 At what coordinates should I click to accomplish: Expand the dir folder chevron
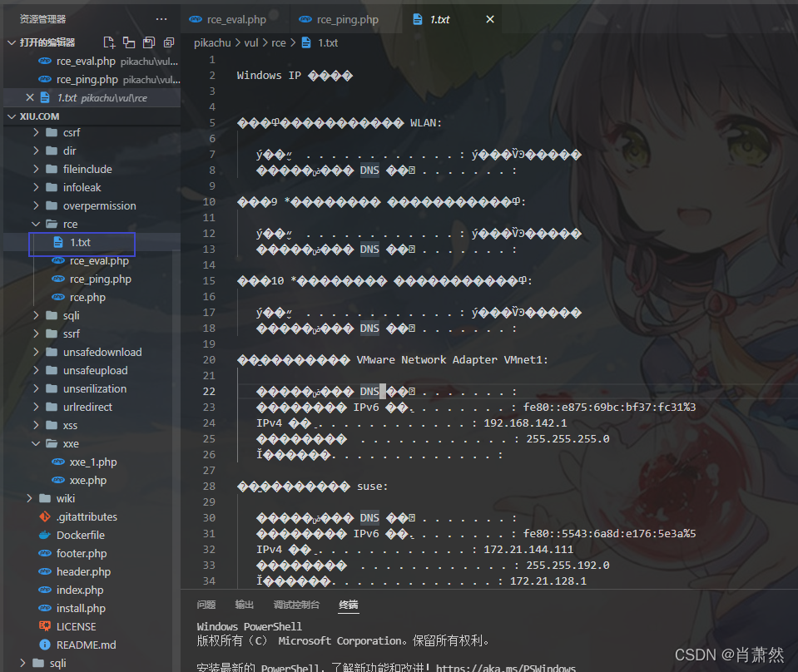pos(36,151)
